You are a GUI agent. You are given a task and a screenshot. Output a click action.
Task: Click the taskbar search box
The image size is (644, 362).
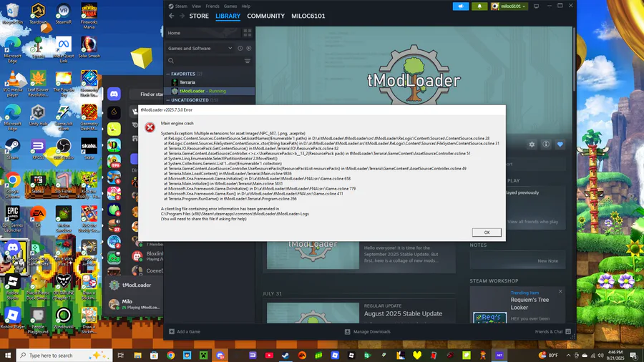[x=64, y=356]
